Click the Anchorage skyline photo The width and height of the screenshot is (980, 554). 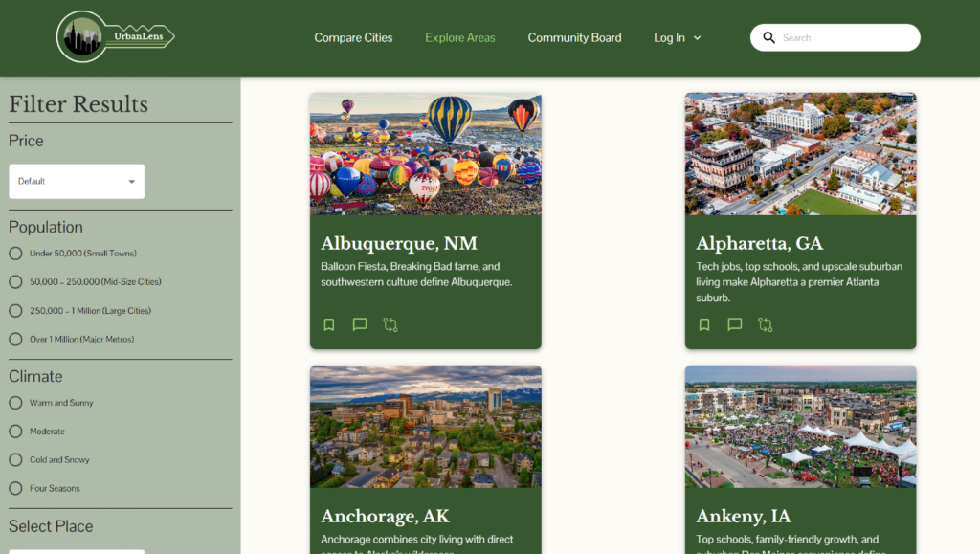pyautogui.click(x=426, y=427)
